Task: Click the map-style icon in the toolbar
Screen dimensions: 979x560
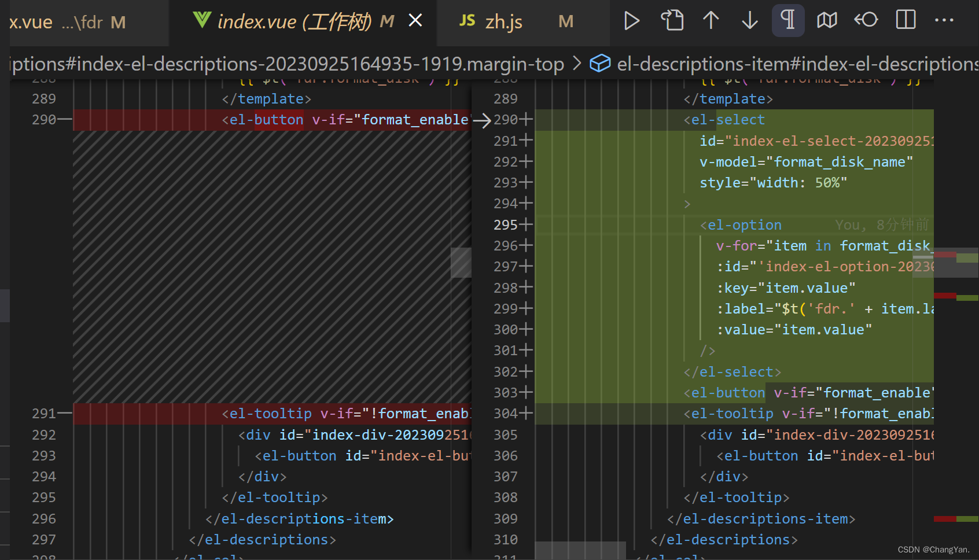Action: tap(827, 21)
